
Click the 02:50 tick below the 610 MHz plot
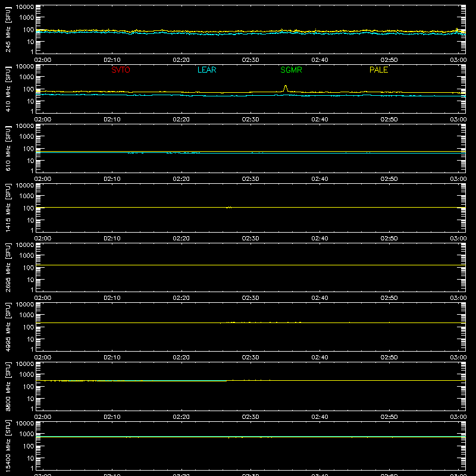click(x=389, y=179)
